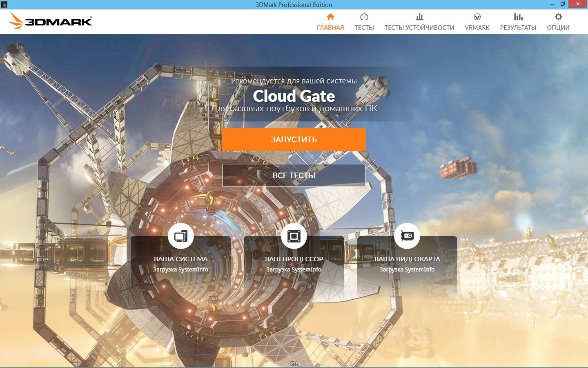The image size is (588, 368).
Task: Restore down the 3DMark window
Action: [x=562, y=4]
